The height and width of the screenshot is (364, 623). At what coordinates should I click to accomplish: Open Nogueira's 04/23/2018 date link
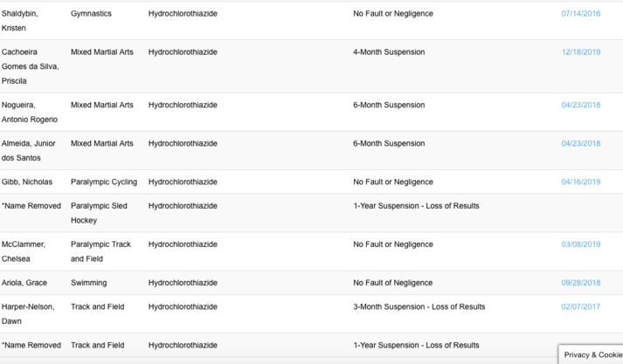click(x=580, y=106)
